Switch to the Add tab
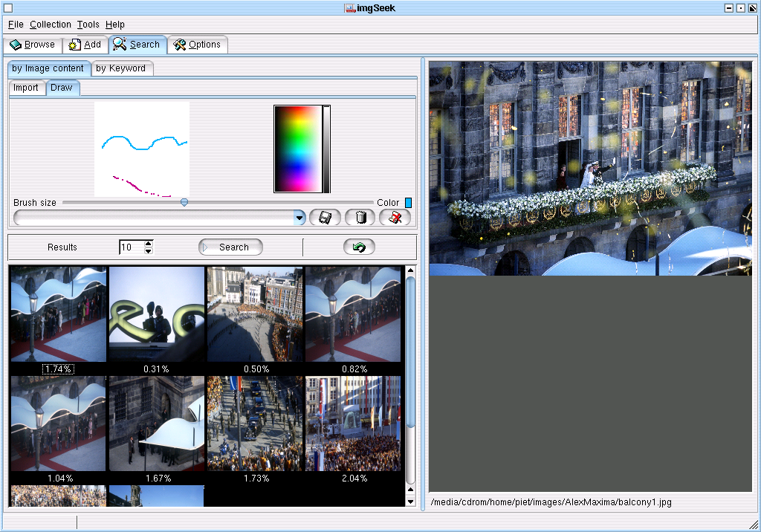The image size is (761, 532). click(x=85, y=45)
